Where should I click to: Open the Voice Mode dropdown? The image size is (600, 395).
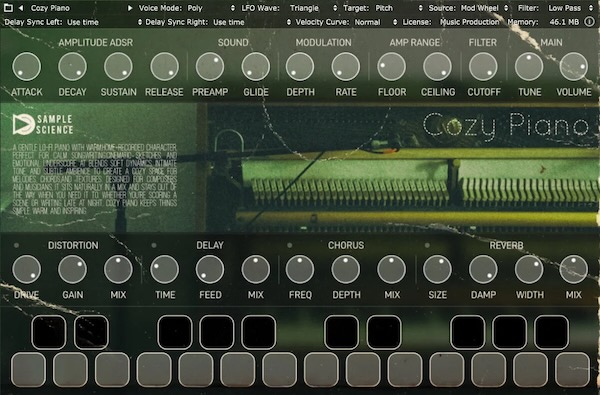211,8
